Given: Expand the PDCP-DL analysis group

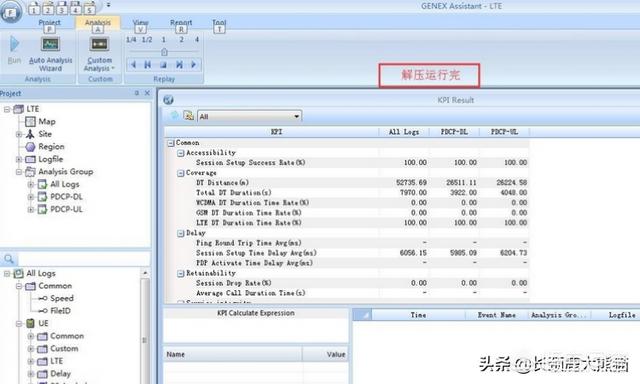Looking at the screenshot, I should pos(31,197).
